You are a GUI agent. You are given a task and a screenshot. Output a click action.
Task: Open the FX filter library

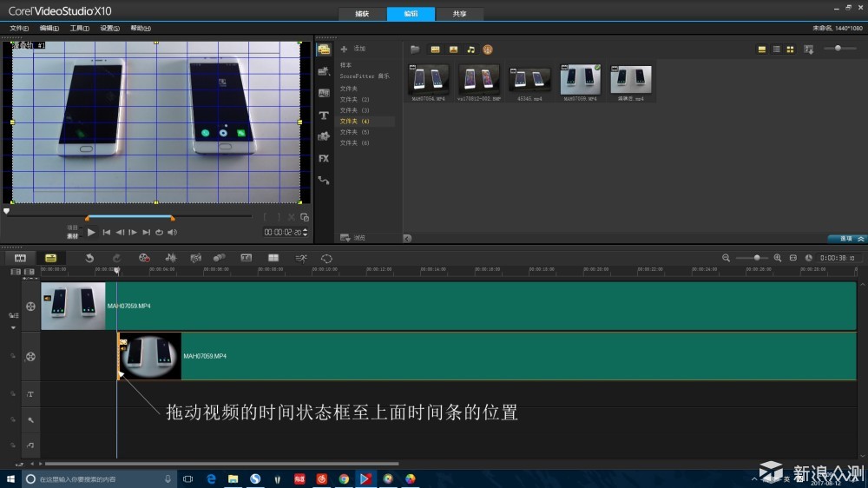coord(324,158)
